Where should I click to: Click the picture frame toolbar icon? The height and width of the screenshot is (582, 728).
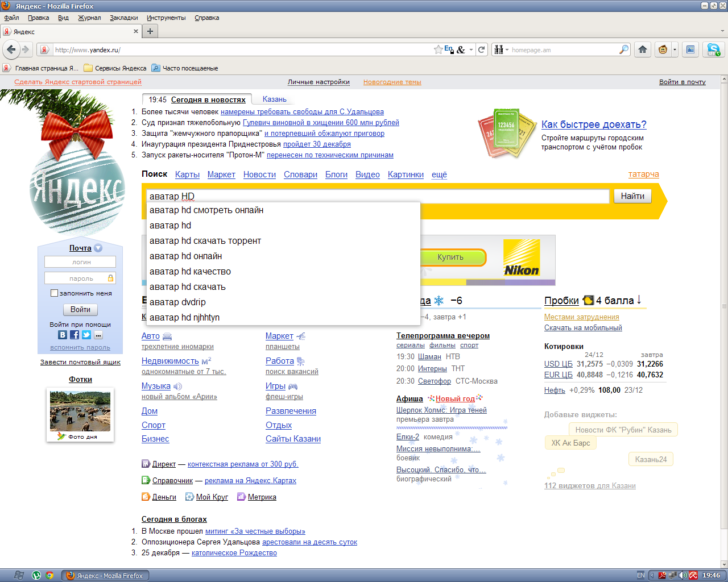690,49
